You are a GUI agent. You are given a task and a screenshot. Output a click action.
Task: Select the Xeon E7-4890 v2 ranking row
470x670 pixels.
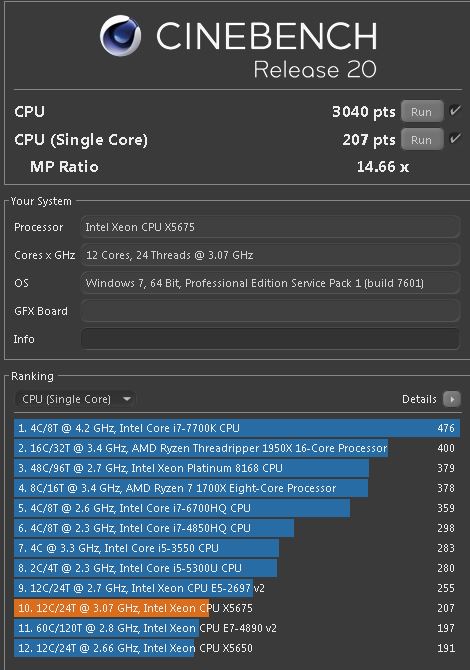(237, 628)
